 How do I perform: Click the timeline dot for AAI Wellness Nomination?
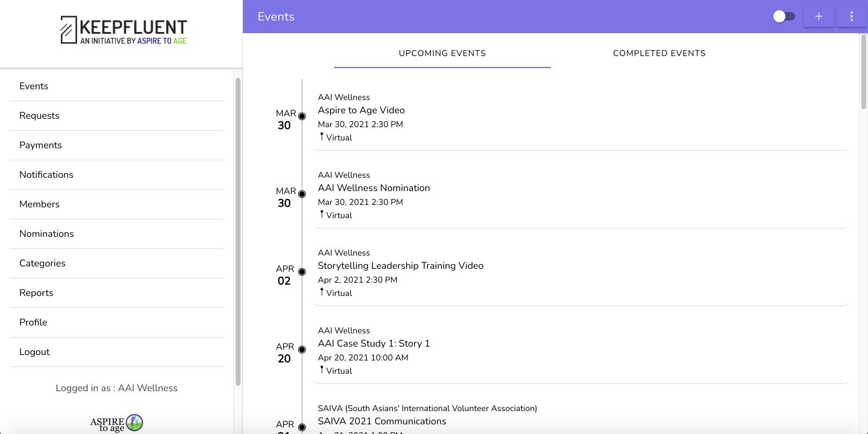tap(302, 194)
